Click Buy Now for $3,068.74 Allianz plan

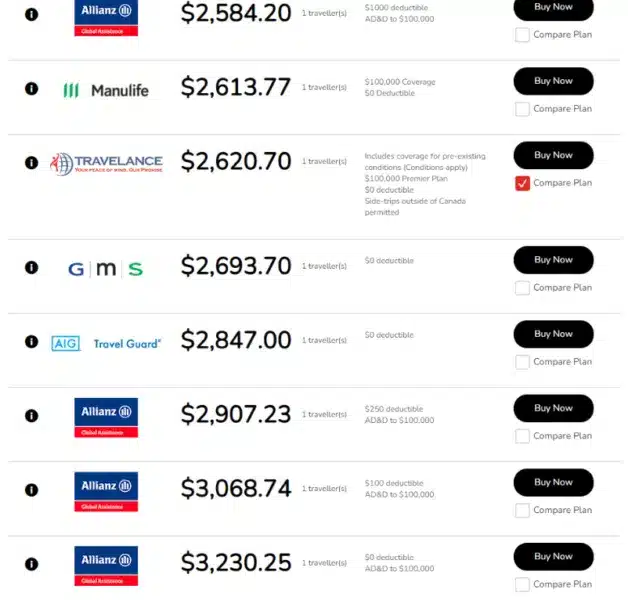point(553,482)
